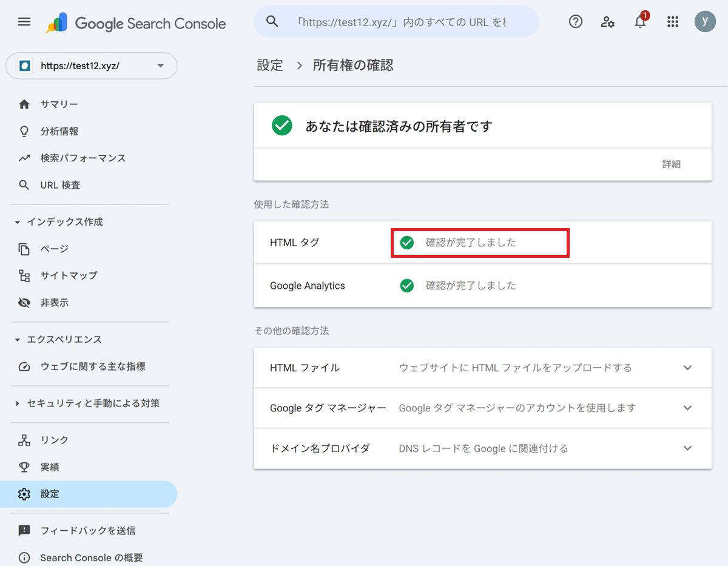The image size is (728, 566).
Task: Click the 詳細 link
Action: tap(671, 164)
